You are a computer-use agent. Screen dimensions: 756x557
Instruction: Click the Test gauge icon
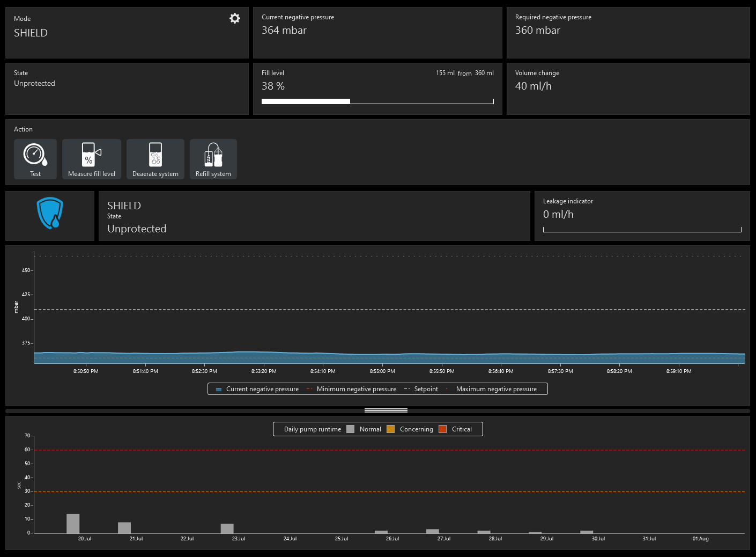tap(35, 155)
